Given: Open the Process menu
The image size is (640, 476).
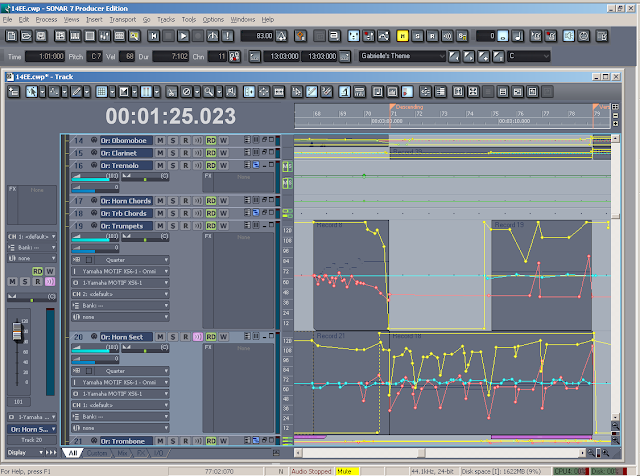Looking at the screenshot, I should coord(46,19).
